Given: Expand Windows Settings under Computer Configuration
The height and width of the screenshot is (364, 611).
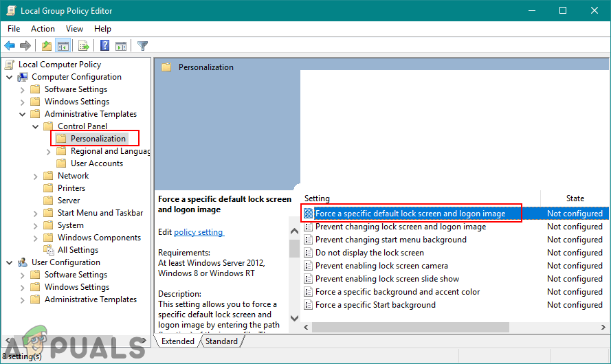Looking at the screenshot, I should (x=22, y=102).
